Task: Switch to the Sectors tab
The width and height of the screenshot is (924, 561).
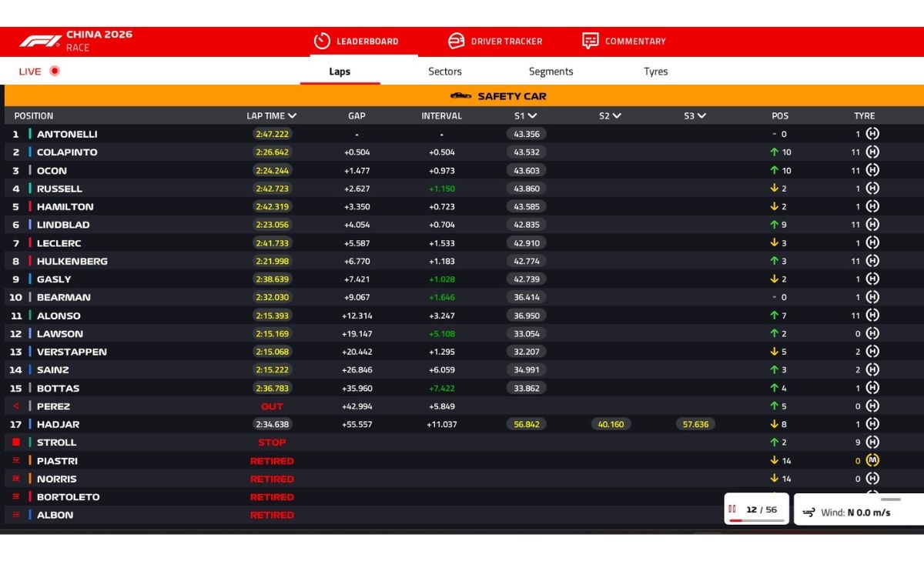Action: (x=445, y=72)
